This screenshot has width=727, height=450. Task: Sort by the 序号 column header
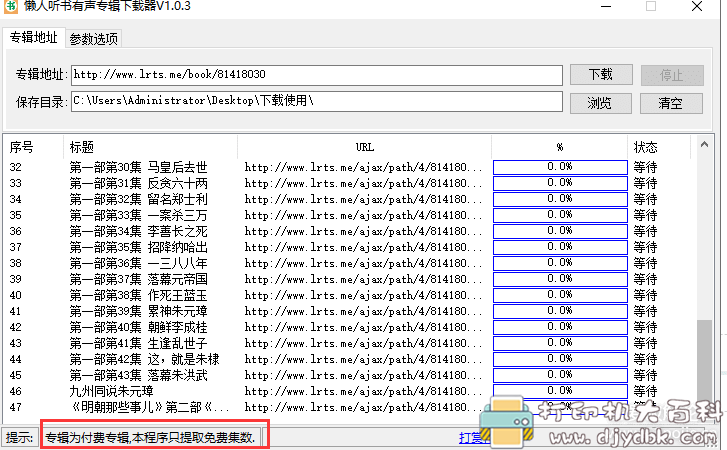32,147
